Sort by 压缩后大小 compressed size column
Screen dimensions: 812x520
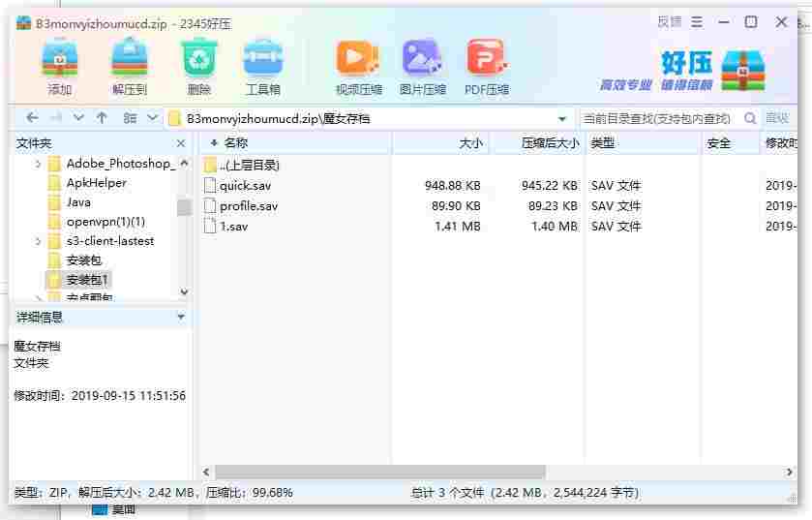(x=550, y=143)
